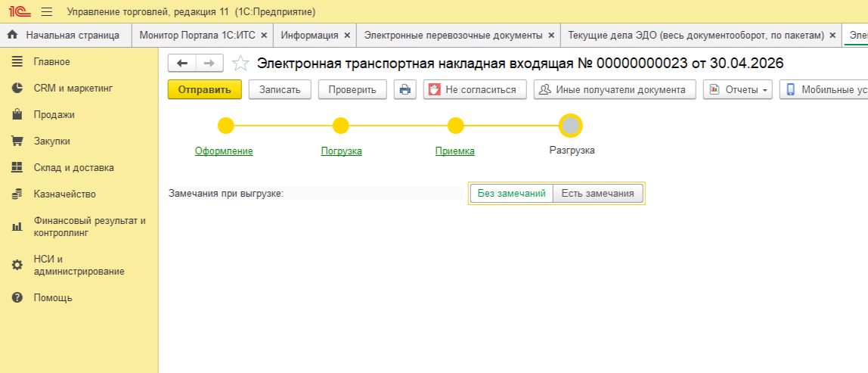The height and width of the screenshot is (373, 868).
Task: Open the Оформление stage link
Action: [224, 151]
